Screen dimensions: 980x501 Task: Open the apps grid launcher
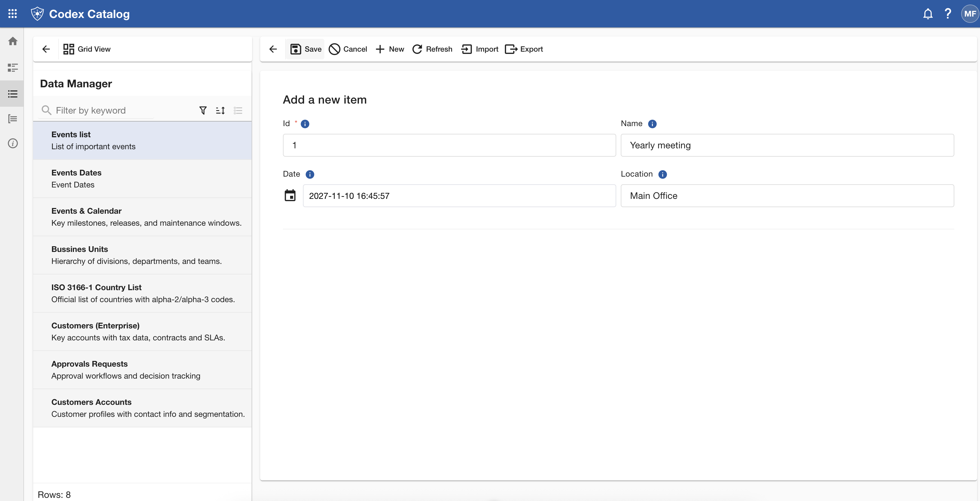pyautogui.click(x=13, y=14)
